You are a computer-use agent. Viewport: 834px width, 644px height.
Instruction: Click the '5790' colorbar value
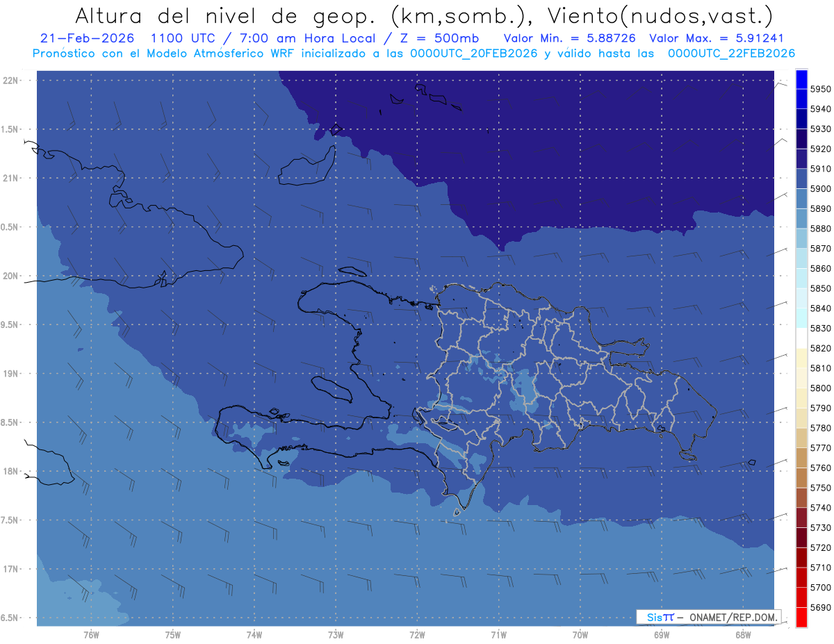point(821,408)
